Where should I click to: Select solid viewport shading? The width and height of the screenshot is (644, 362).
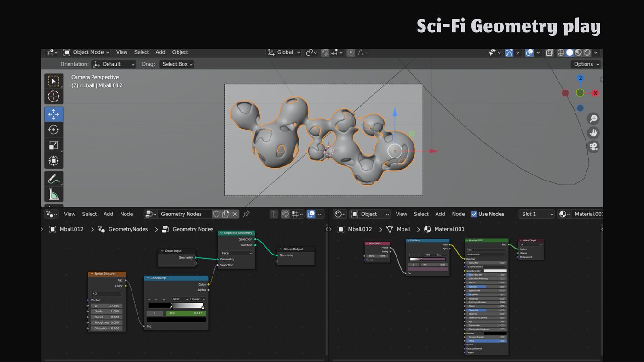click(569, 52)
